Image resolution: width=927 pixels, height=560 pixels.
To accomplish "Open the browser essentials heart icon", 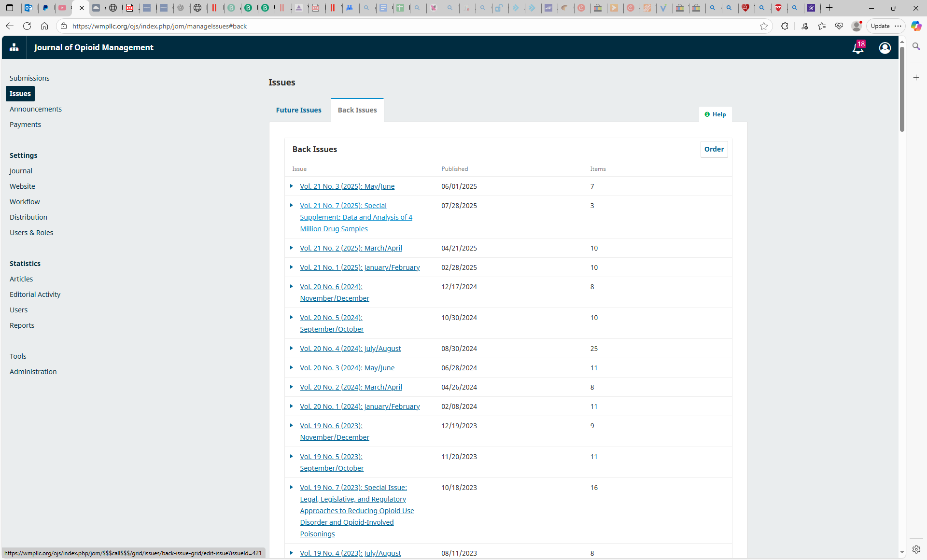I will pyautogui.click(x=839, y=26).
